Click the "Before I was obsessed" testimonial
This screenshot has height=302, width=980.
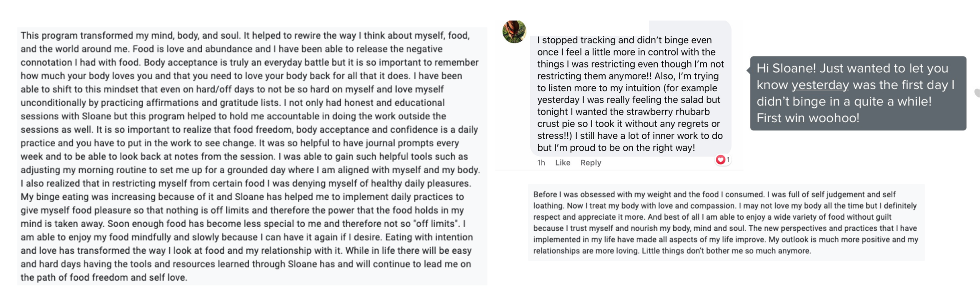(726, 222)
